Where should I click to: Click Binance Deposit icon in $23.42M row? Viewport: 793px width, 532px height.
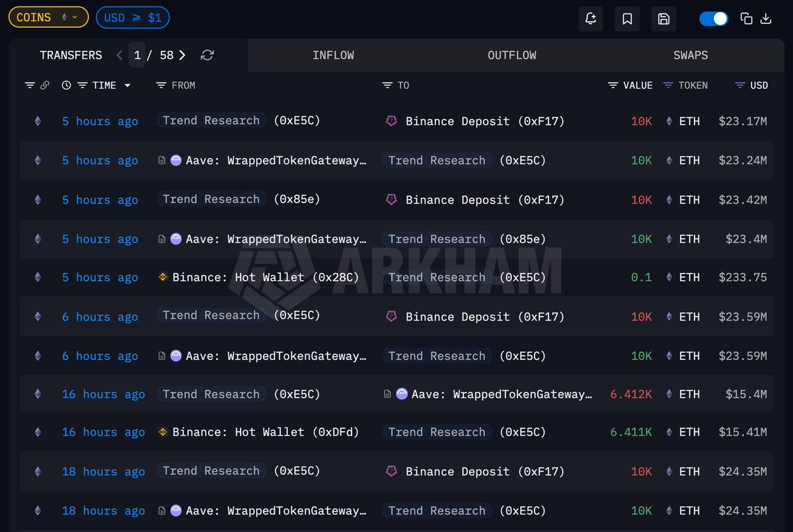tap(391, 199)
